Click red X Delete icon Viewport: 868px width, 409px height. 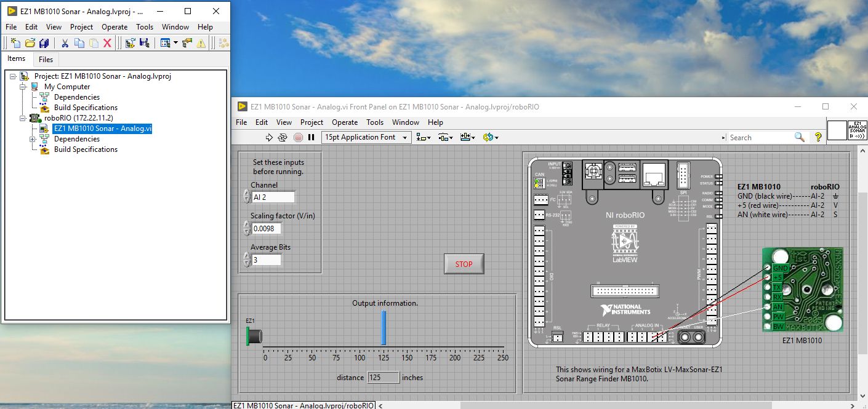[x=107, y=43]
